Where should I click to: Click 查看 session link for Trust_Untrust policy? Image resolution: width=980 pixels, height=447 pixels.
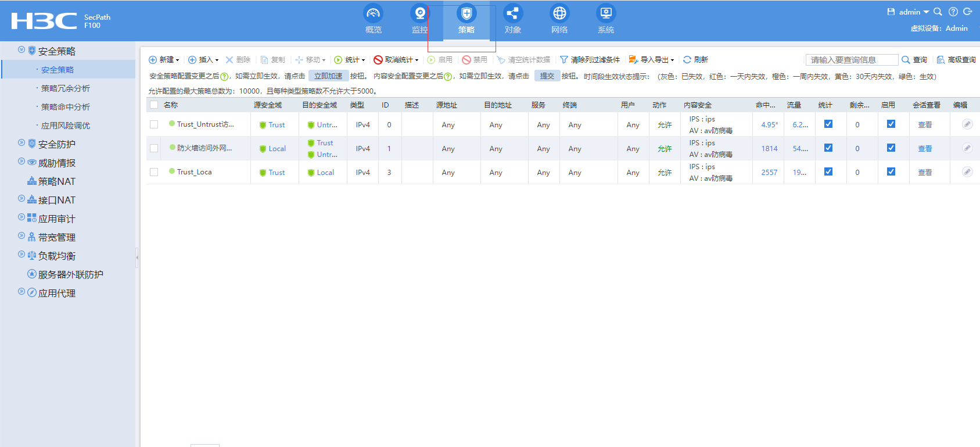click(x=924, y=125)
